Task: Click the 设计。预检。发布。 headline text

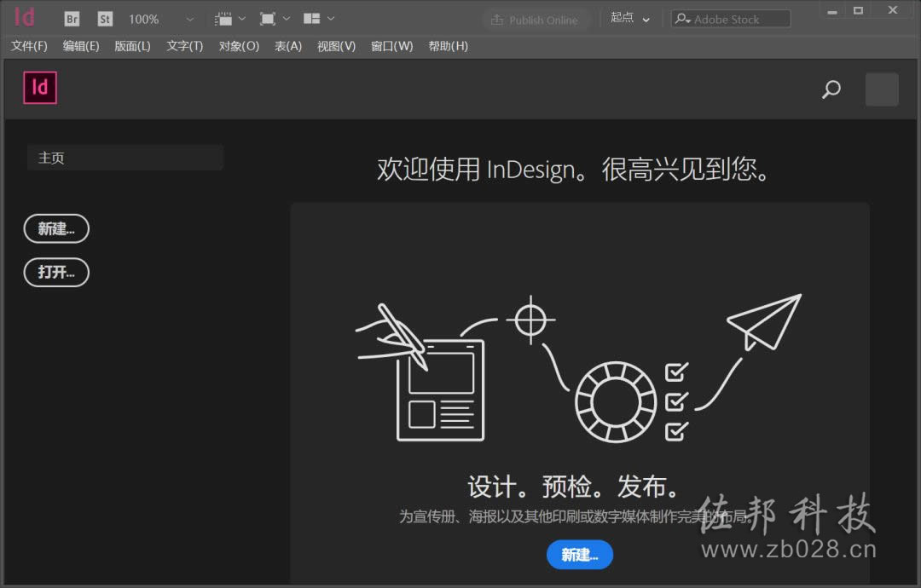Action: tap(573, 486)
